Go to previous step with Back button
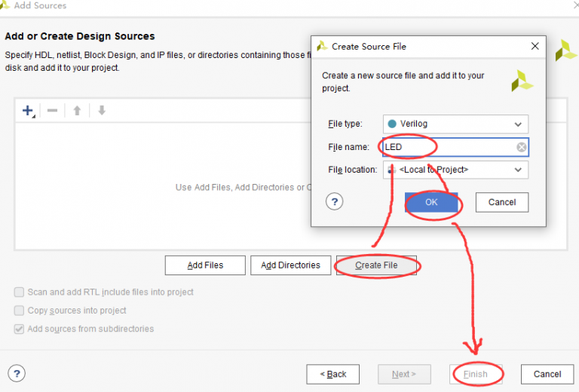 click(x=332, y=374)
